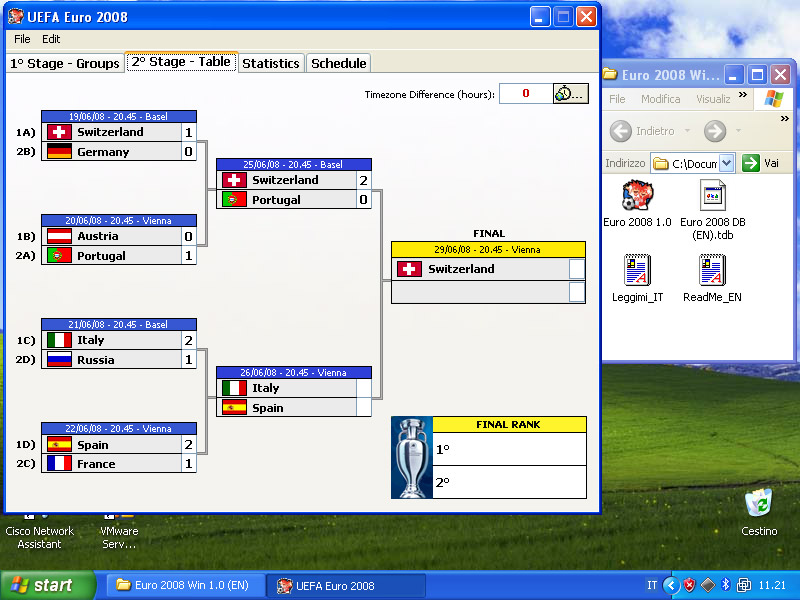Click Austria's score field
This screenshot has width=800, height=600.
[188, 236]
